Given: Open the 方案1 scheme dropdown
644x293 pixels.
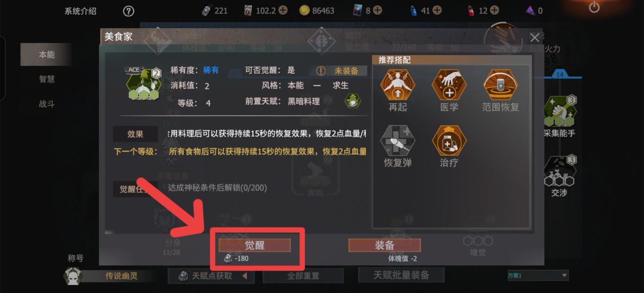Looking at the screenshot, I should click(x=538, y=275).
